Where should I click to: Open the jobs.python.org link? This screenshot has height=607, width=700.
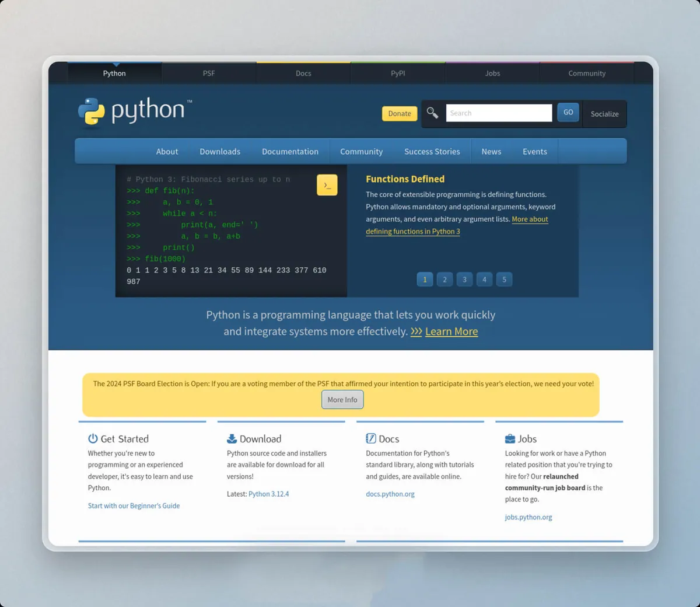pyautogui.click(x=528, y=517)
